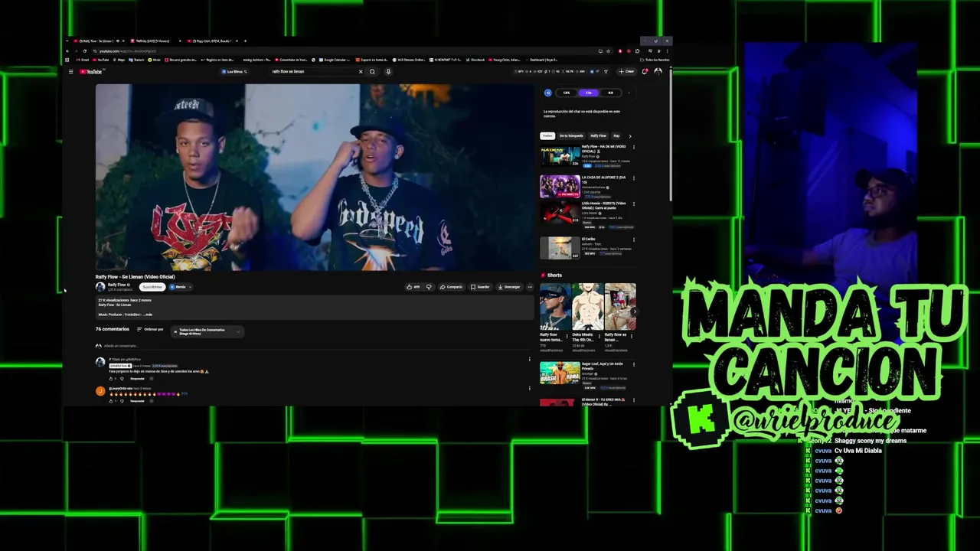Bookmark this page with the star icon
Screen dimensions: 980x551
(608, 51)
